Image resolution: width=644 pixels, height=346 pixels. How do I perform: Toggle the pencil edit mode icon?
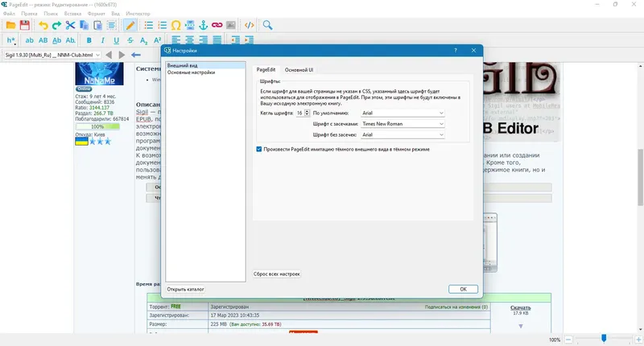130,26
